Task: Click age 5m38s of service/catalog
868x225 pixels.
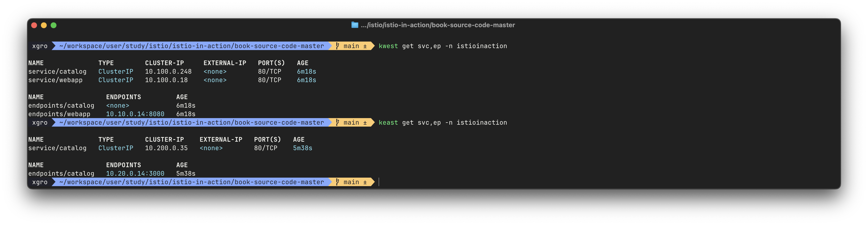Action: tap(303, 148)
